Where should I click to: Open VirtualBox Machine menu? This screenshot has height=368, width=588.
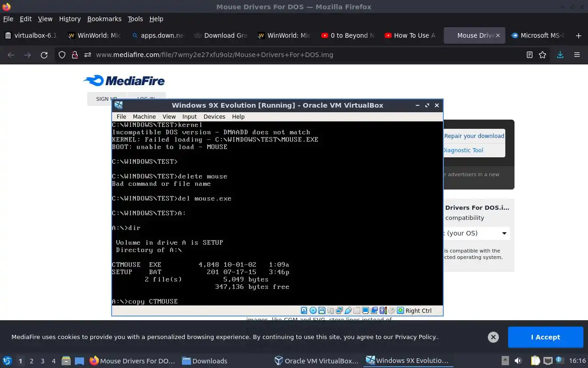[x=144, y=116]
